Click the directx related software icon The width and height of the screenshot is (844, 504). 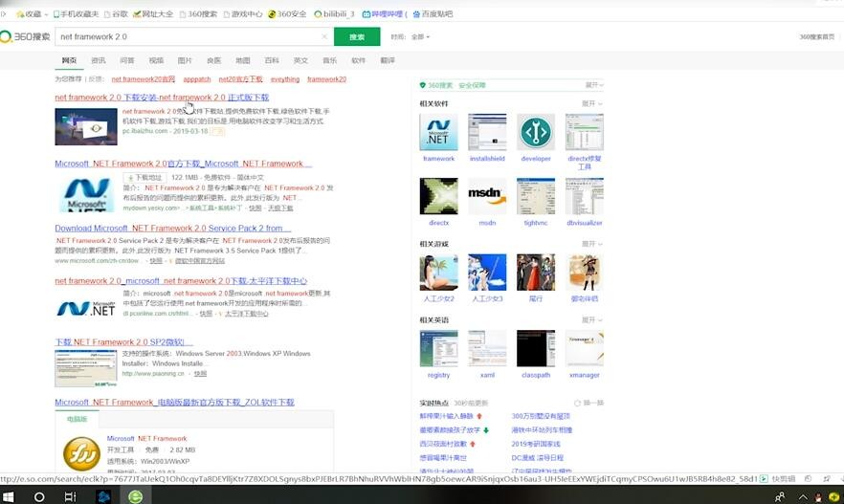coord(438,196)
